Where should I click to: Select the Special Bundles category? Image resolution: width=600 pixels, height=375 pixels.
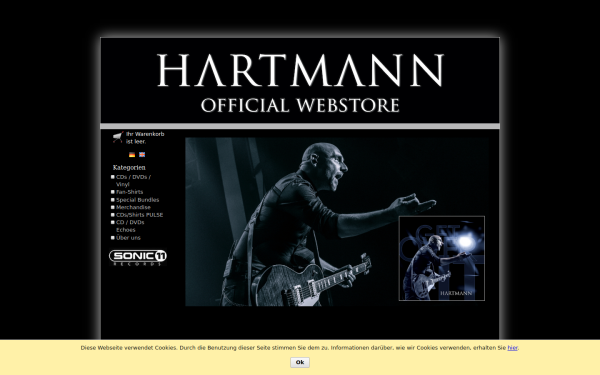(137, 200)
